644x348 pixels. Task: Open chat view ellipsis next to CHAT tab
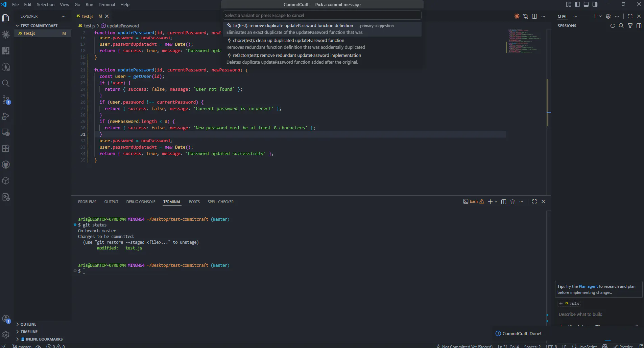point(575,16)
